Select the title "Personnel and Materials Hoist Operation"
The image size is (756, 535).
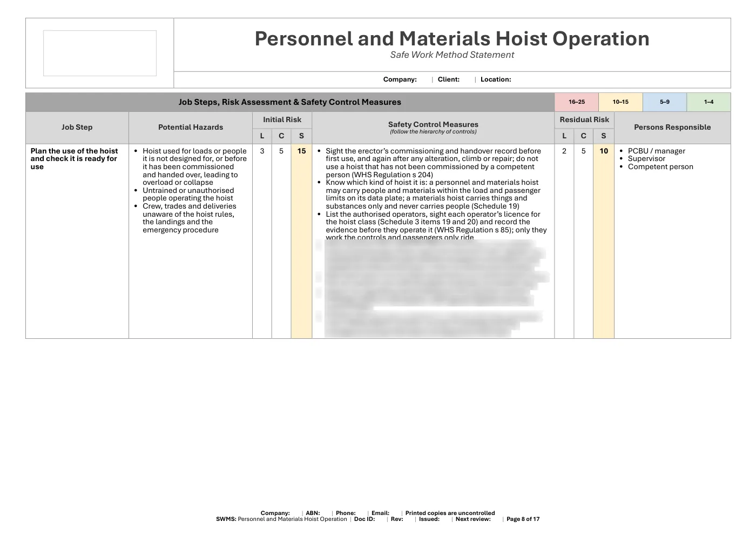(452, 38)
